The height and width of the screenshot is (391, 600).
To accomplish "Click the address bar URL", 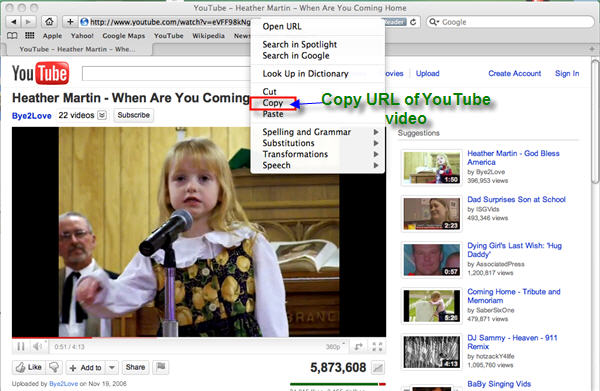I will click(x=170, y=22).
